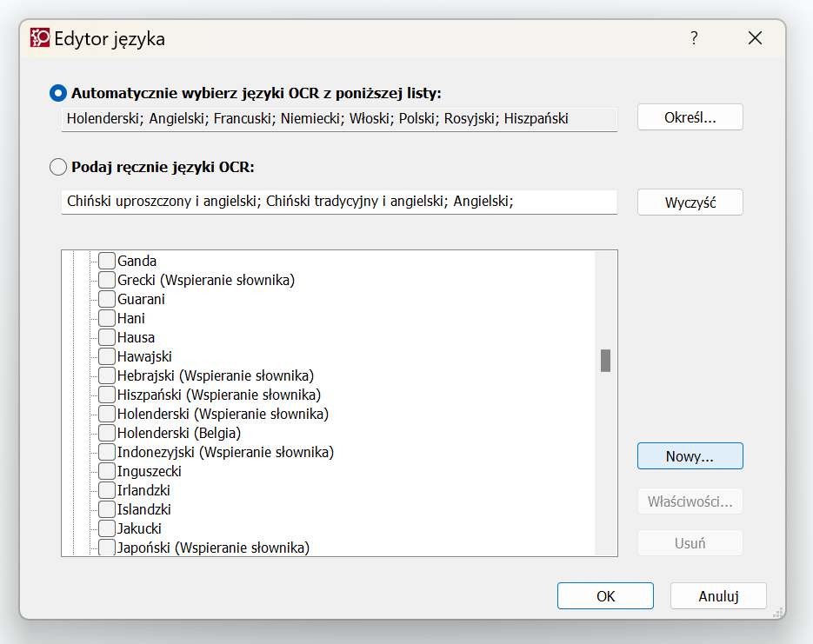Tick the Hebrajski language checkbox
This screenshot has width=813, height=644.
[x=107, y=375]
